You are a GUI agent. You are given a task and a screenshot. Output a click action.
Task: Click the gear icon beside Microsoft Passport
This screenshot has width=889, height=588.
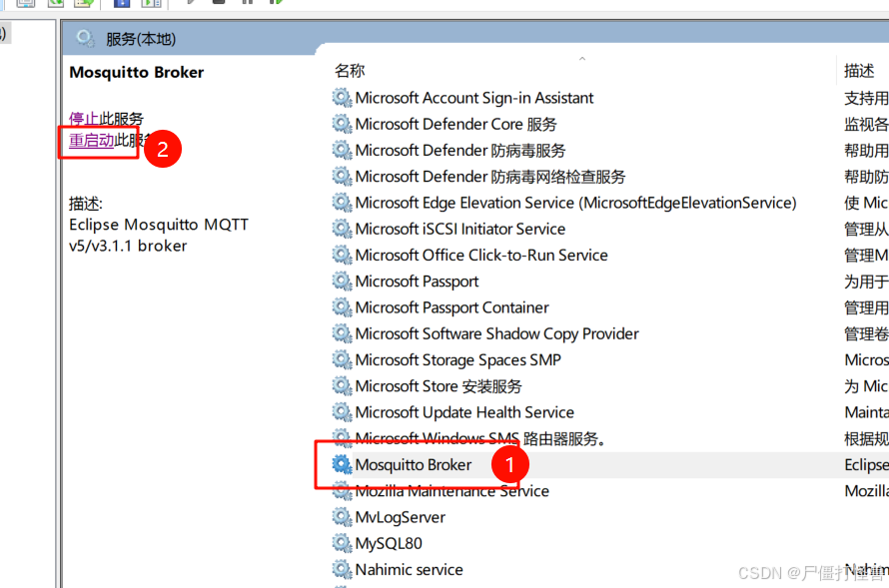342,281
